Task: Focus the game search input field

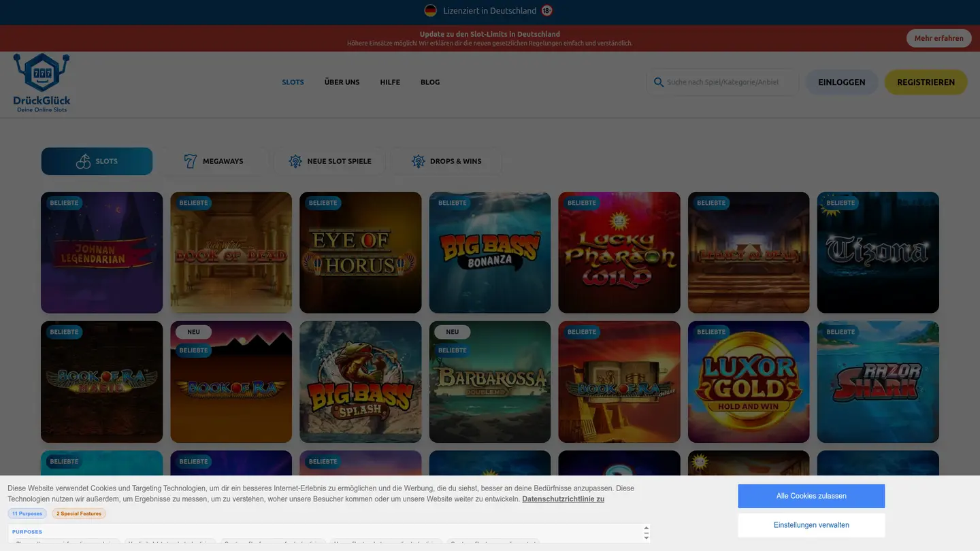Action: (723, 82)
